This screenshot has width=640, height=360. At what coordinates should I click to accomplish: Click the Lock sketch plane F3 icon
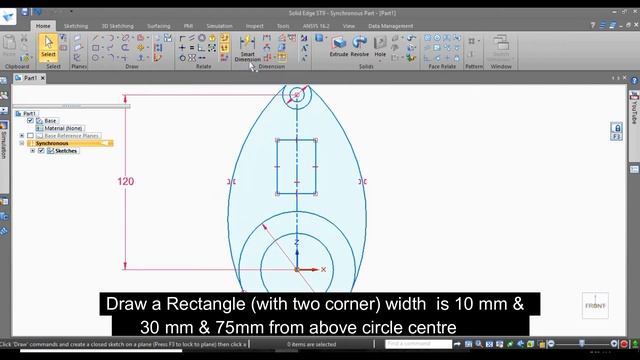[x=616, y=131]
